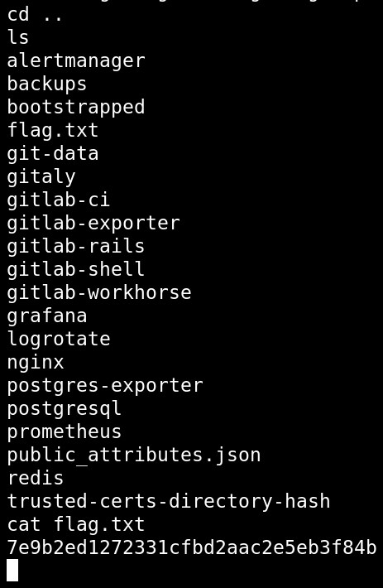Click the terminal cursor block
The height and width of the screenshot is (588, 383).
(12, 571)
